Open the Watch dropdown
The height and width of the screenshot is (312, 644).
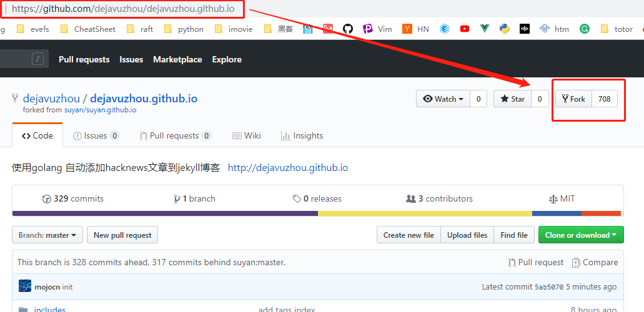[443, 99]
